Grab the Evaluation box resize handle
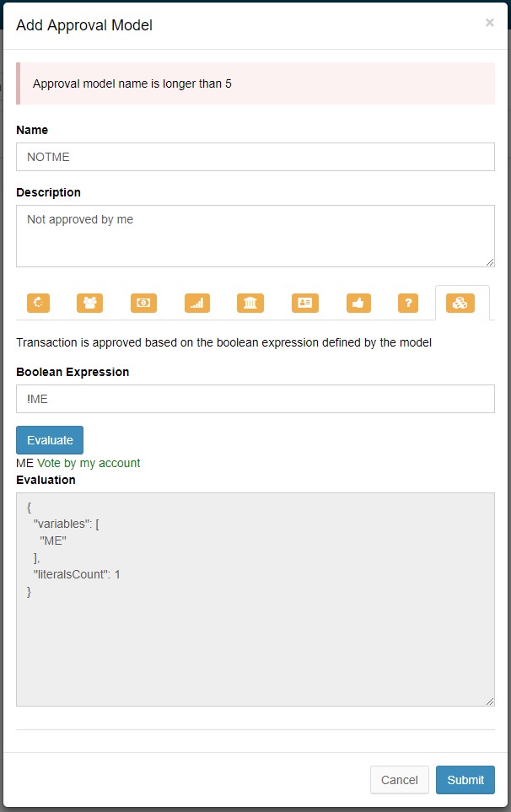511x812 pixels. pos(490,702)
